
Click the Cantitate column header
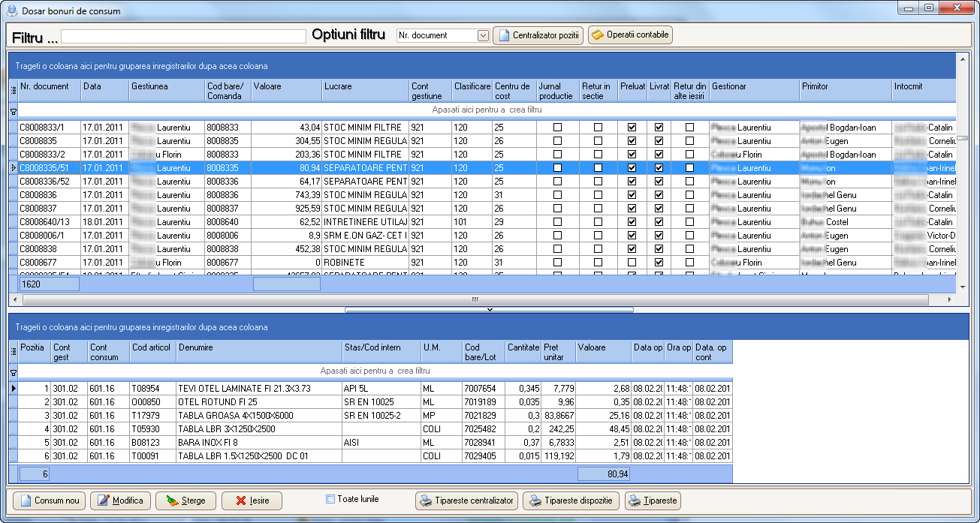[523, 352]
